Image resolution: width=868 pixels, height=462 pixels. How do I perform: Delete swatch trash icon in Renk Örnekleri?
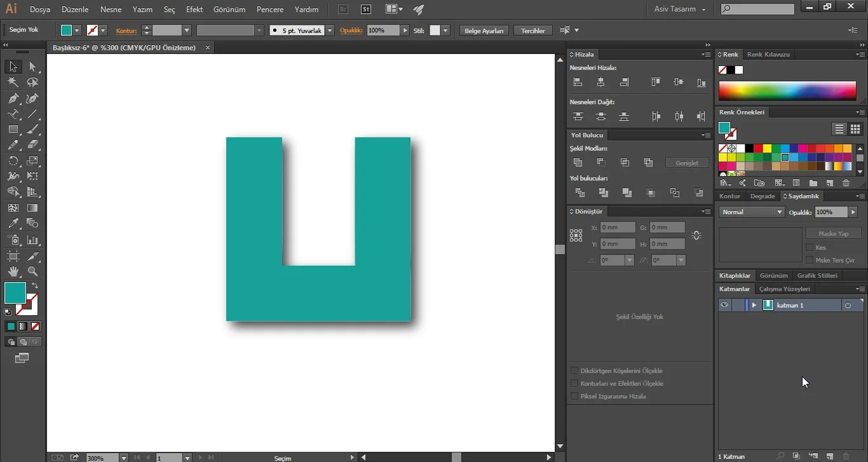pos(846,183)
